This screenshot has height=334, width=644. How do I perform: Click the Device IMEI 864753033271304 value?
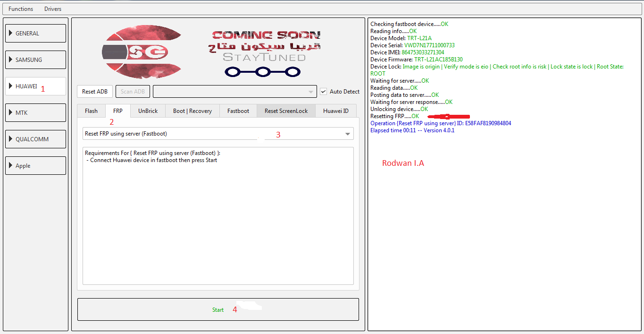[423, 52]
